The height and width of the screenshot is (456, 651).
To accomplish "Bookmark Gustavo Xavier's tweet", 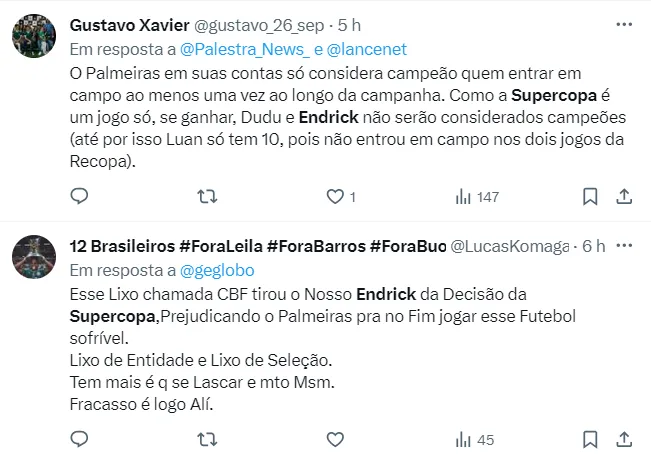I will (x=591, y=197).
